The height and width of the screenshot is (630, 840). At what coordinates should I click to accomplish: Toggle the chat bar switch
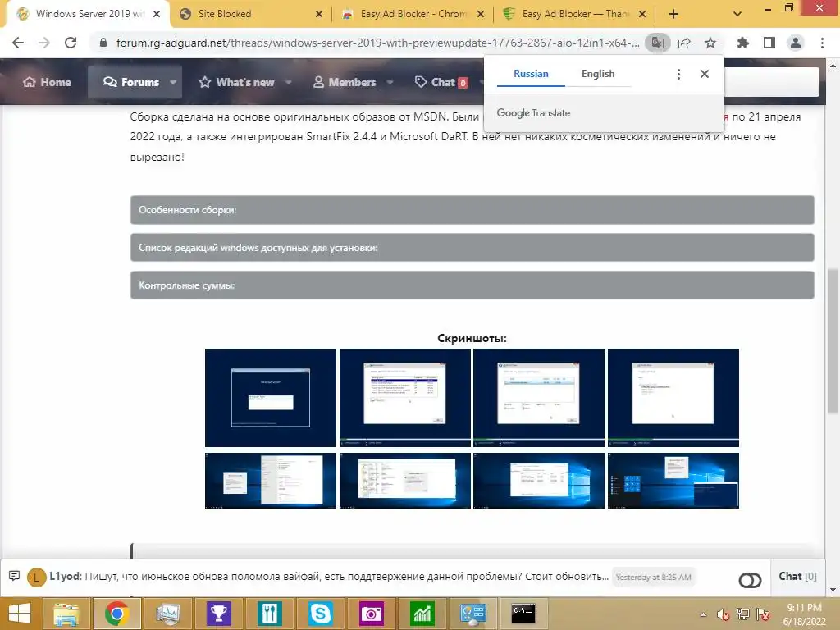[x=750, y=580]
